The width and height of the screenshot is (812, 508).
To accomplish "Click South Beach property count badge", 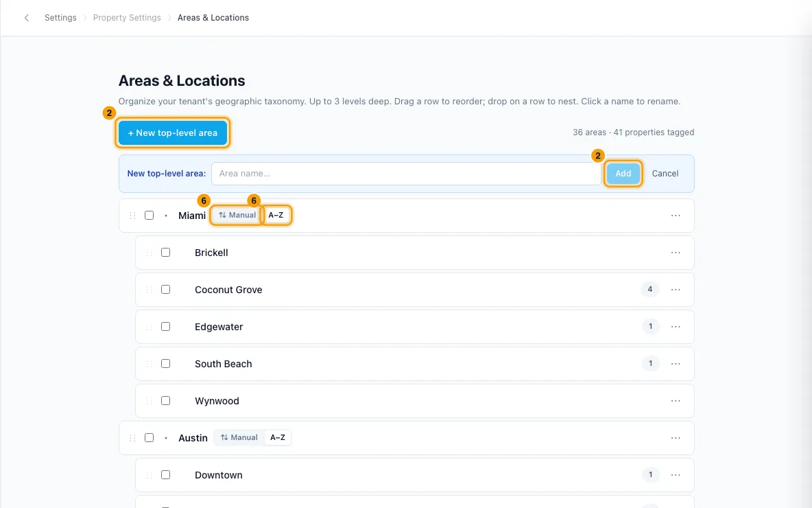I will 650,363.
